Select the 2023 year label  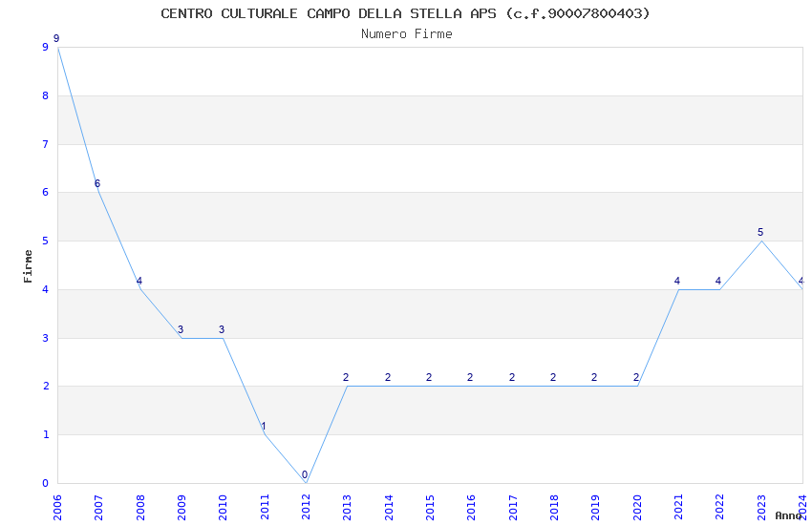pos(761,508)
